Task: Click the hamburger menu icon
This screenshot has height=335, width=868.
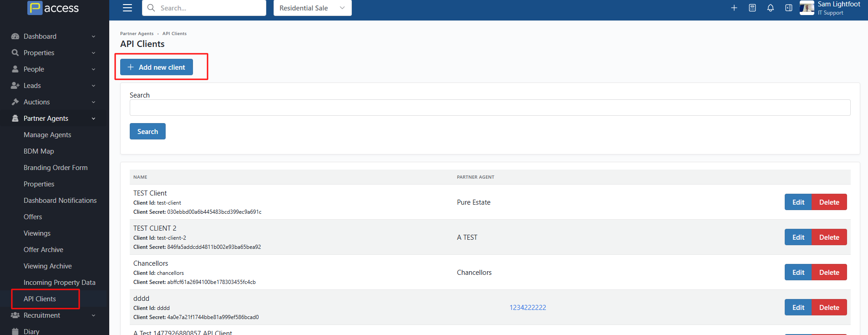Action: (127, 8)
